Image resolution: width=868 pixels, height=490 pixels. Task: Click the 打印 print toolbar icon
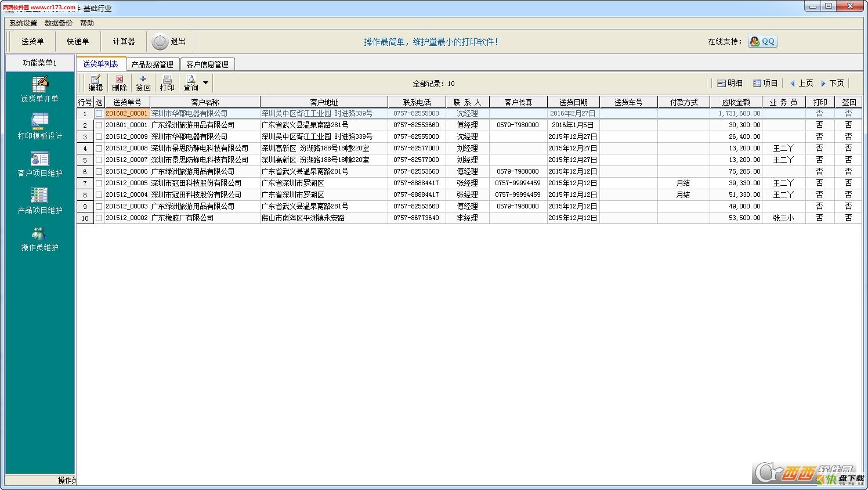click(x=167, y=83)
